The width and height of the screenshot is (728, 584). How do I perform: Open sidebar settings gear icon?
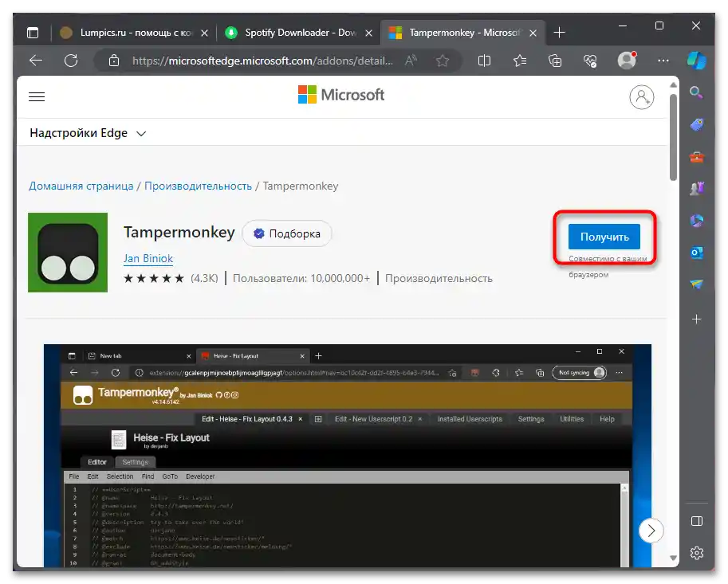(x=696, y=553)
